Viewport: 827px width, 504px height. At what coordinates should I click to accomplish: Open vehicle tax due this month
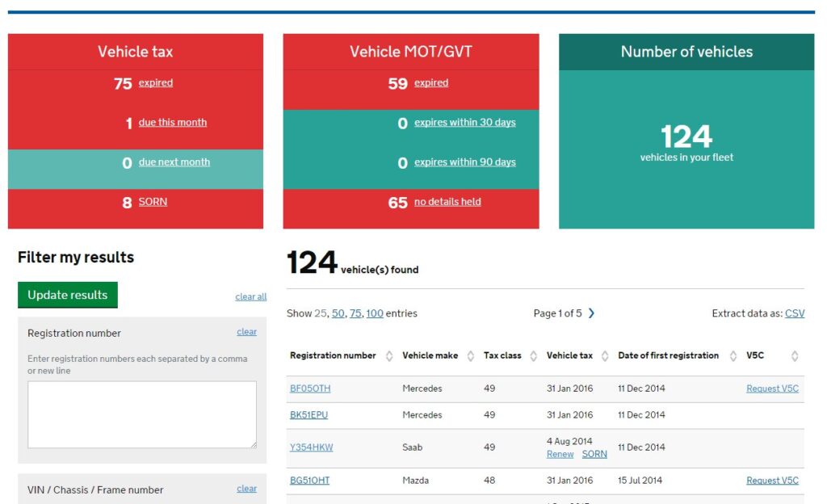tap(173, 122)
